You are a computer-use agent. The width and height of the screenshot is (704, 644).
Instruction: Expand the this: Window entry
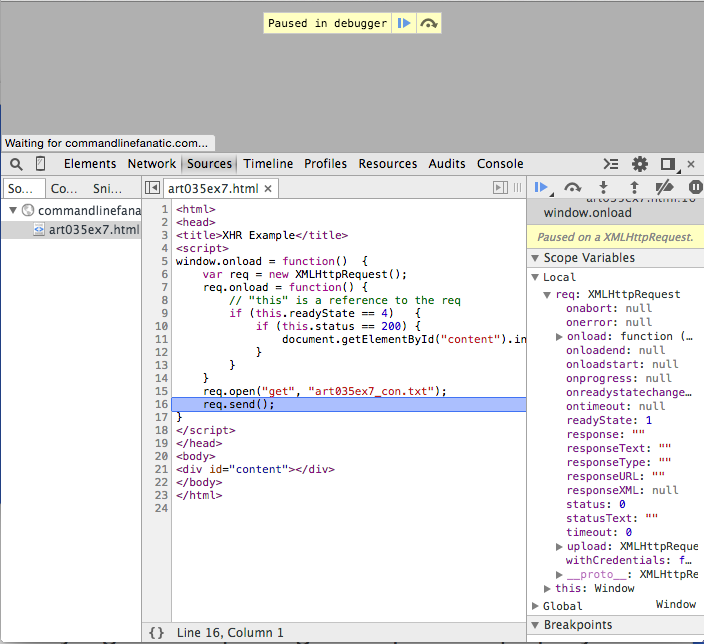tap(547, 588)
